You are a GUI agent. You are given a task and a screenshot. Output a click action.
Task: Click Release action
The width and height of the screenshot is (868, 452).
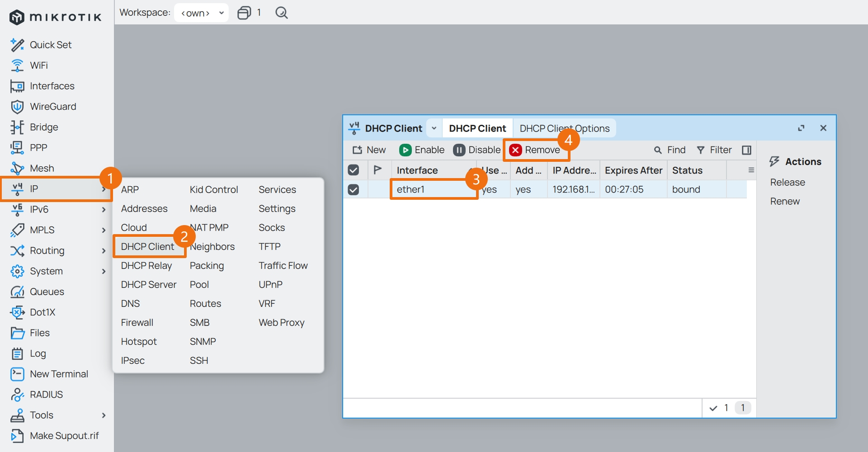point(788,182)
